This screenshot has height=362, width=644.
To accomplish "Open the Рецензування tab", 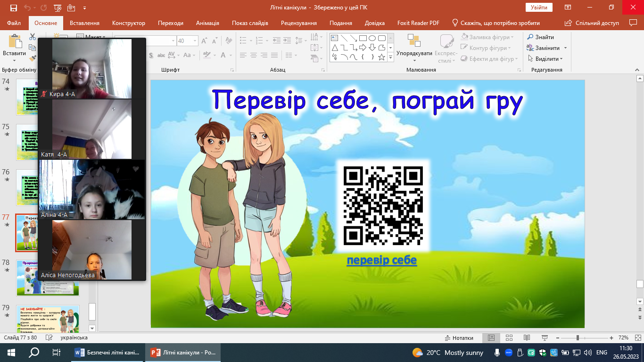I will (299, 23).
